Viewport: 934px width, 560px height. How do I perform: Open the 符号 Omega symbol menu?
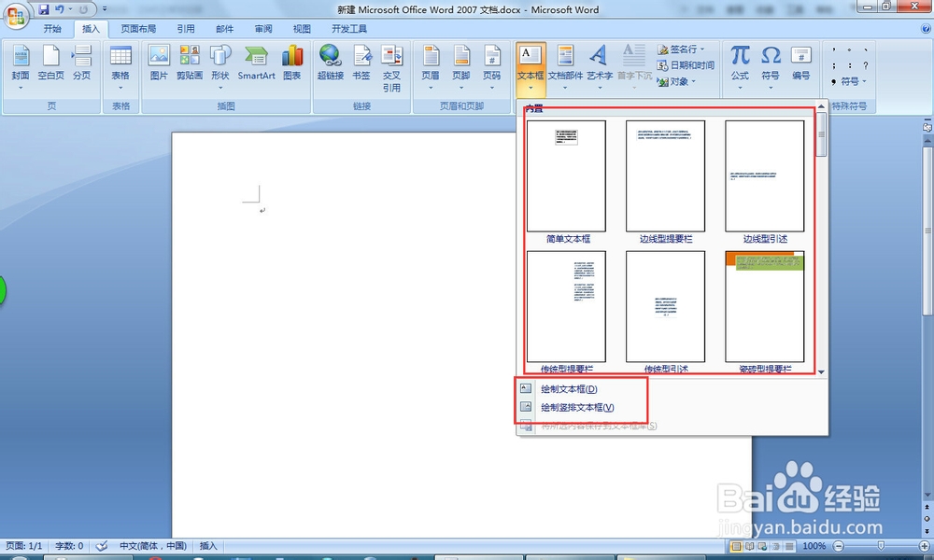pyautogui.click(x=771, y=67)
